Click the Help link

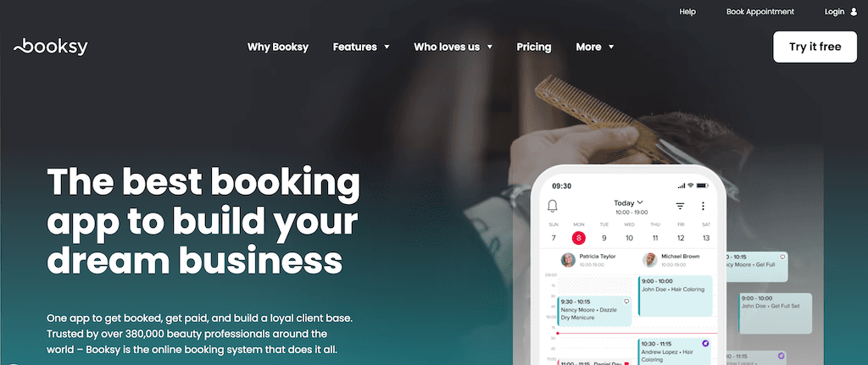click(x=687, y=12)
